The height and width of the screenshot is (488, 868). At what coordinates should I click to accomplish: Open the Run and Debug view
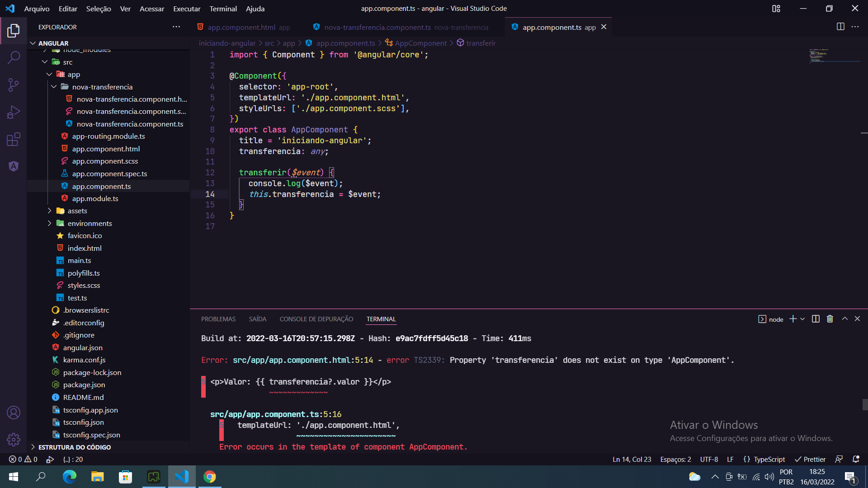tap(14, 112)
